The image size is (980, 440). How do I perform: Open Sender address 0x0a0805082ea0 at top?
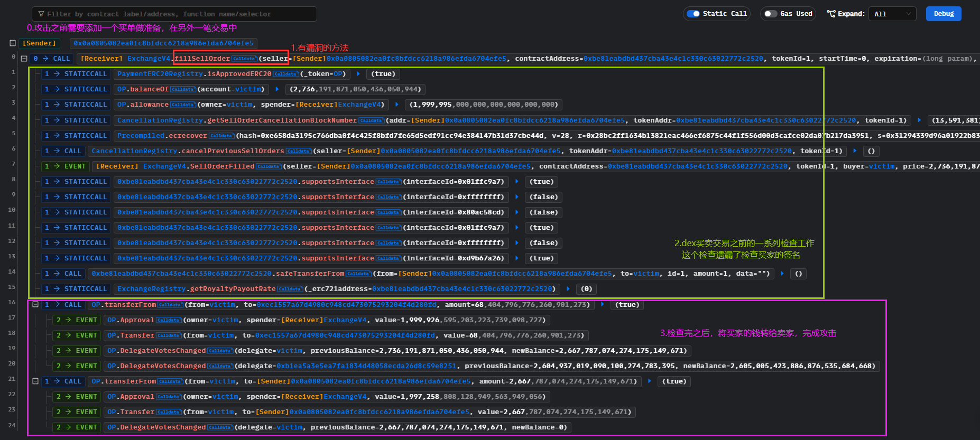tap(163, 43)
